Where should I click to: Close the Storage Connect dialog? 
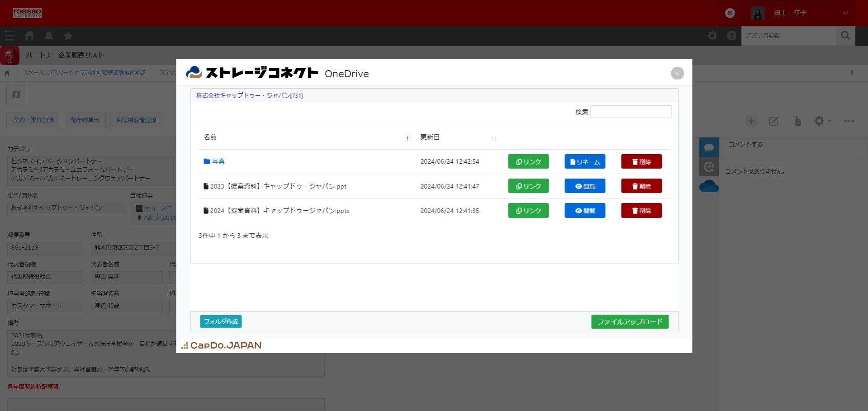[x=677, y=73]
